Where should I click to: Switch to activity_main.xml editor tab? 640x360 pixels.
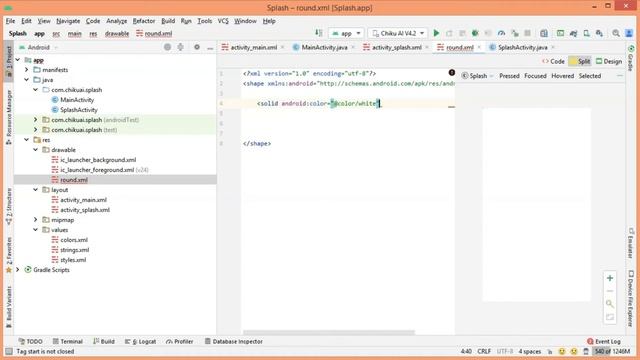point(253,47)
